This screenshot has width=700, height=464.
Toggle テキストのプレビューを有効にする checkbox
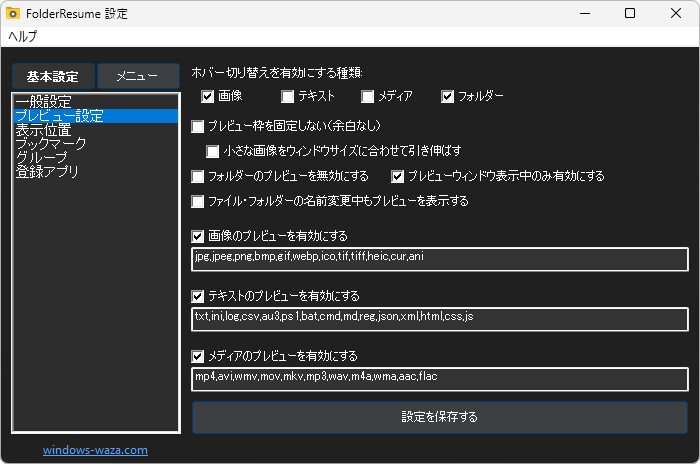pos(197,296)
